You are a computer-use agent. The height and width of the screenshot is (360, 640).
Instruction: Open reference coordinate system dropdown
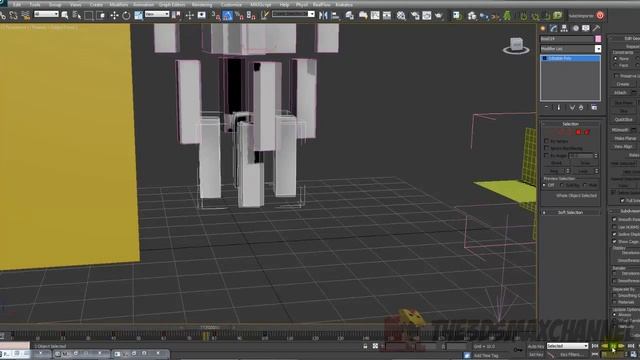click(x=157, y=14)
